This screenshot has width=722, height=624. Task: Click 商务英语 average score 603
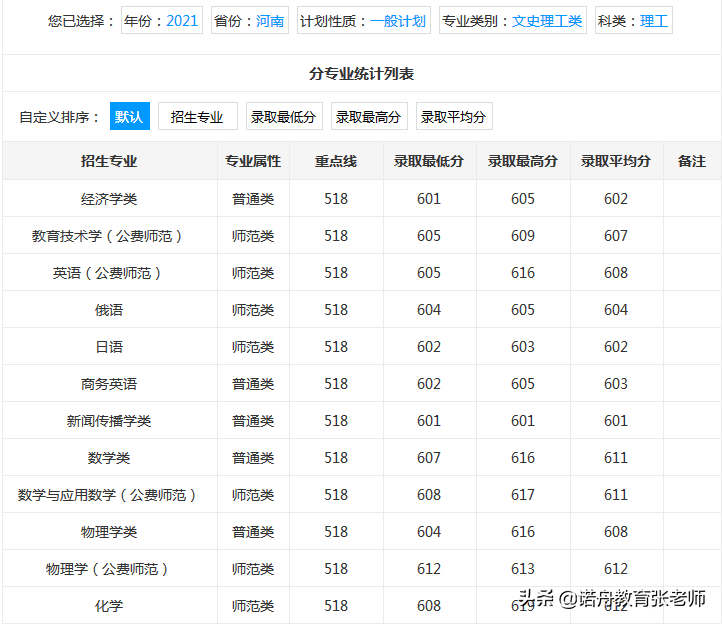coord(616,384)
